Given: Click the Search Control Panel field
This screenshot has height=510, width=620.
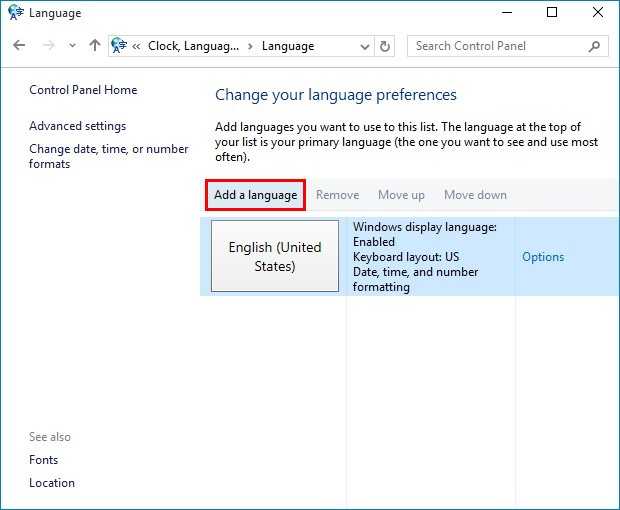Looking at the screenshot, I should [508, 46].
